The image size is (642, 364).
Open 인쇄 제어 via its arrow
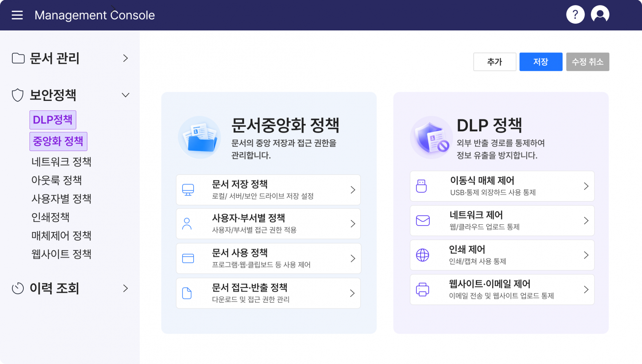(x=586, y=255)
